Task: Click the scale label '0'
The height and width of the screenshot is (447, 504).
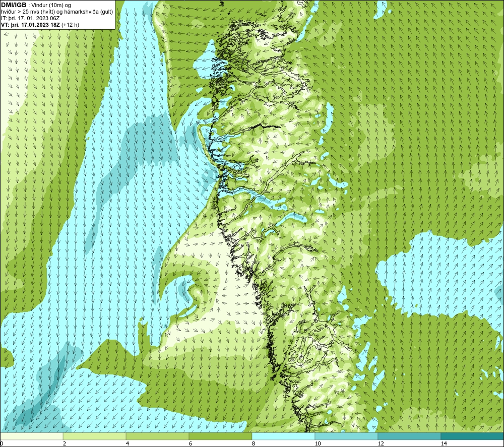Action: 2,444
